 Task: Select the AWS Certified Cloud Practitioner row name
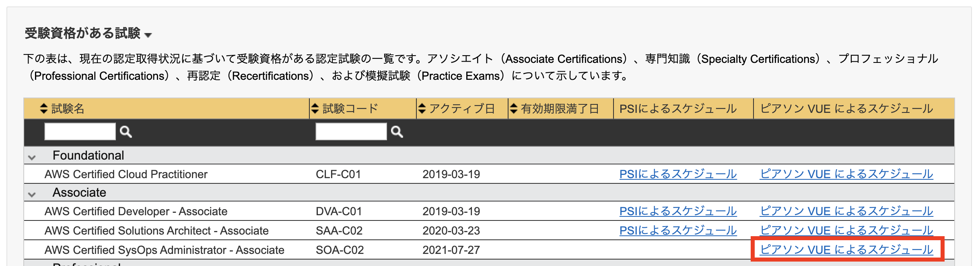(x=126, y=174)
